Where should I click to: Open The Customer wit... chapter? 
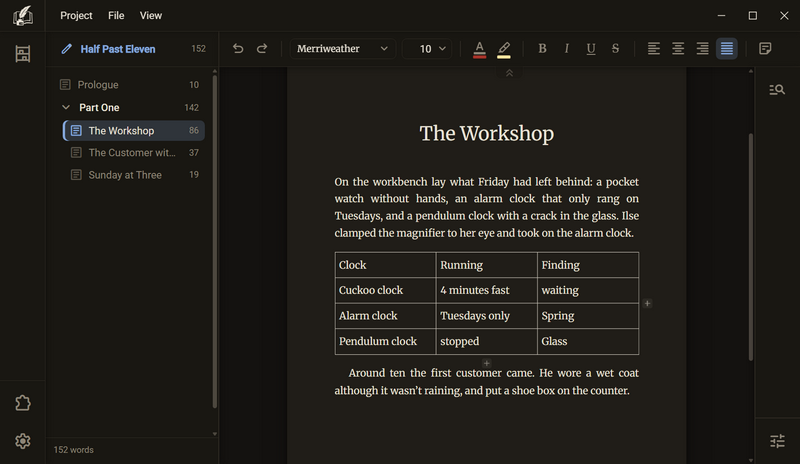coord(134,153)
